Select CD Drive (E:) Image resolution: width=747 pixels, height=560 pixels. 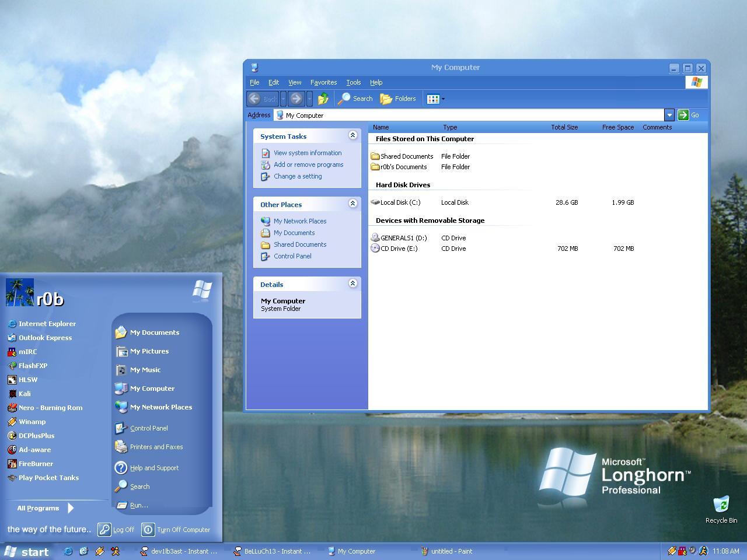(395, 249)
